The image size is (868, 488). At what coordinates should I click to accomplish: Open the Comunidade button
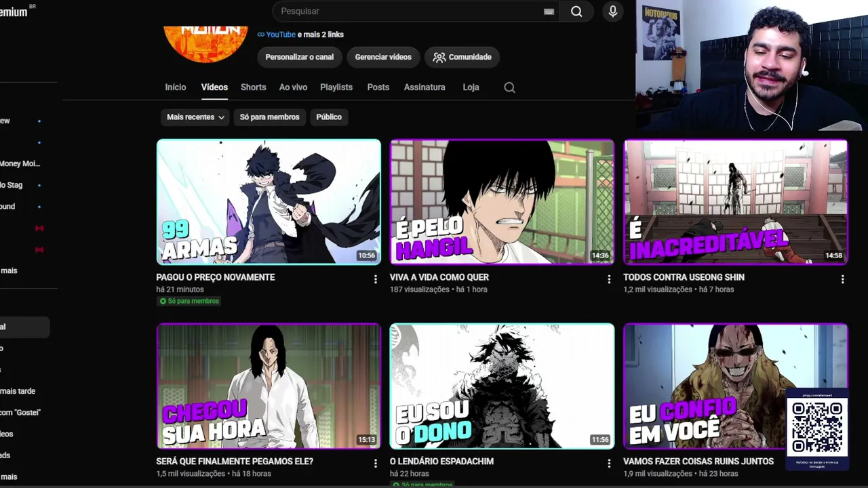pyautogui.click(x=462, y=57)
